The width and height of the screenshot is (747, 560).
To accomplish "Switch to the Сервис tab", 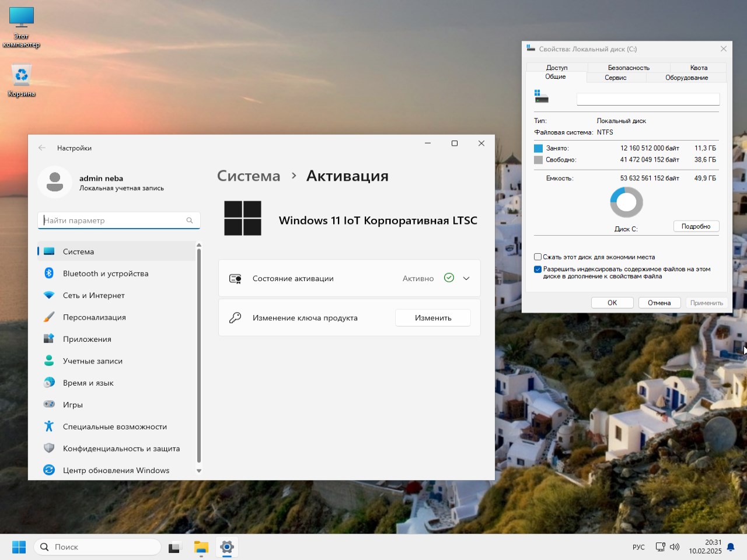I will pos(616,78).
